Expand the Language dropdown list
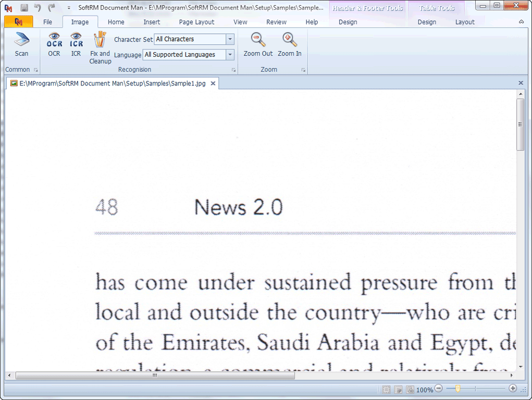The height and width of the screenshot is (400, 532). [230, 55]
